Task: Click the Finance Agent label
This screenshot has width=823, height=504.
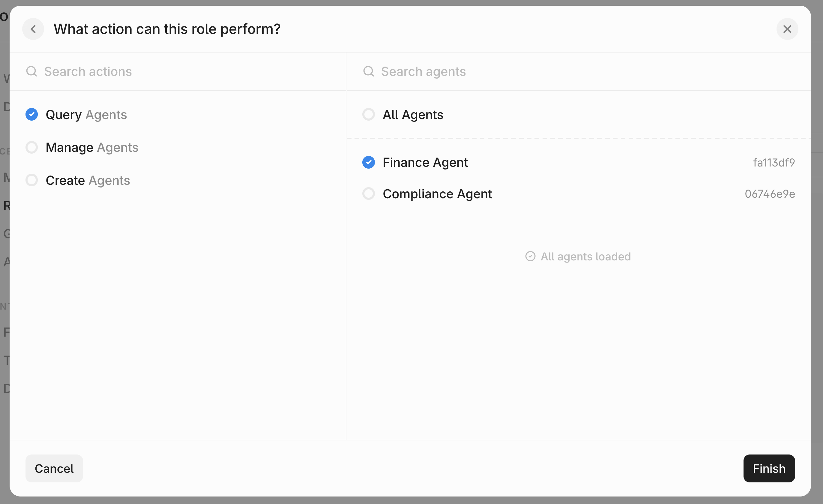Action: tap(425, 163)
